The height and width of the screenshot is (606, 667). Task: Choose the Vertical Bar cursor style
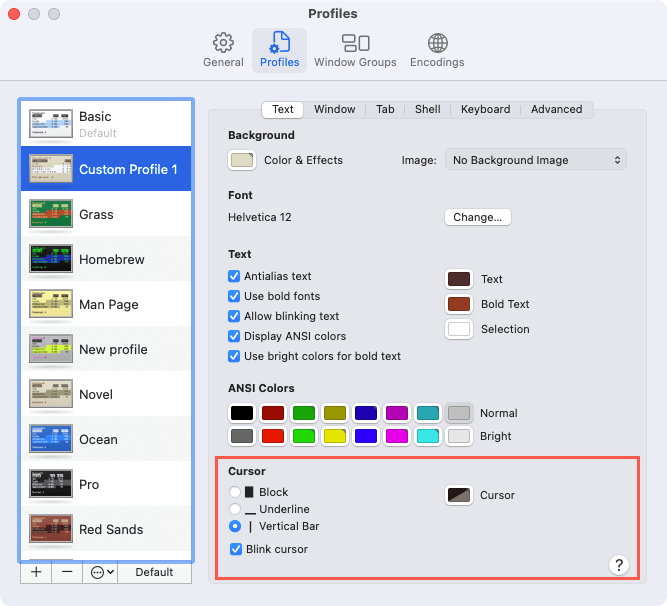click(235, 526)
